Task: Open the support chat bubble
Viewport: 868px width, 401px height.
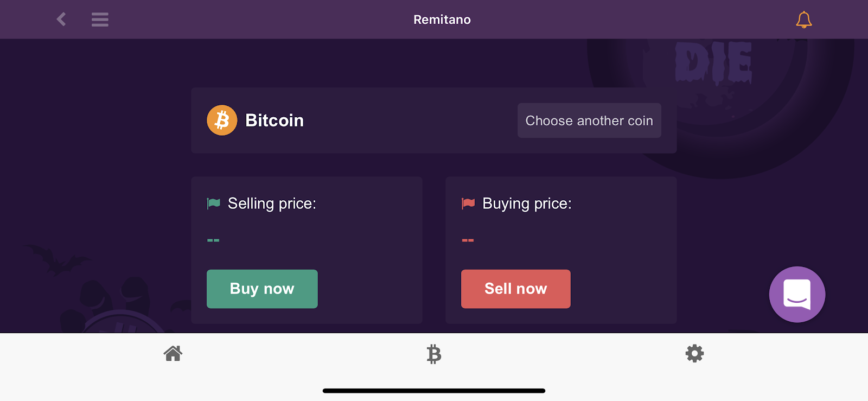Action: [797, 294]
